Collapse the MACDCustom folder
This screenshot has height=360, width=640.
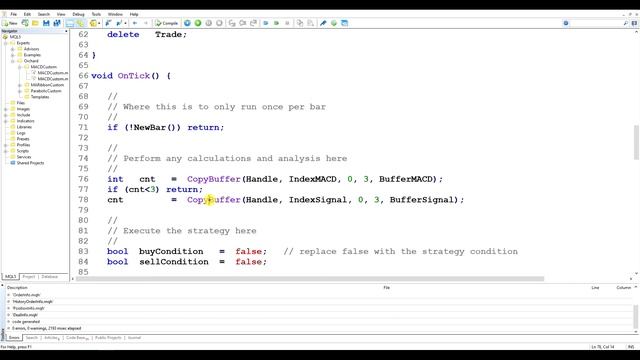pos(20,67)
